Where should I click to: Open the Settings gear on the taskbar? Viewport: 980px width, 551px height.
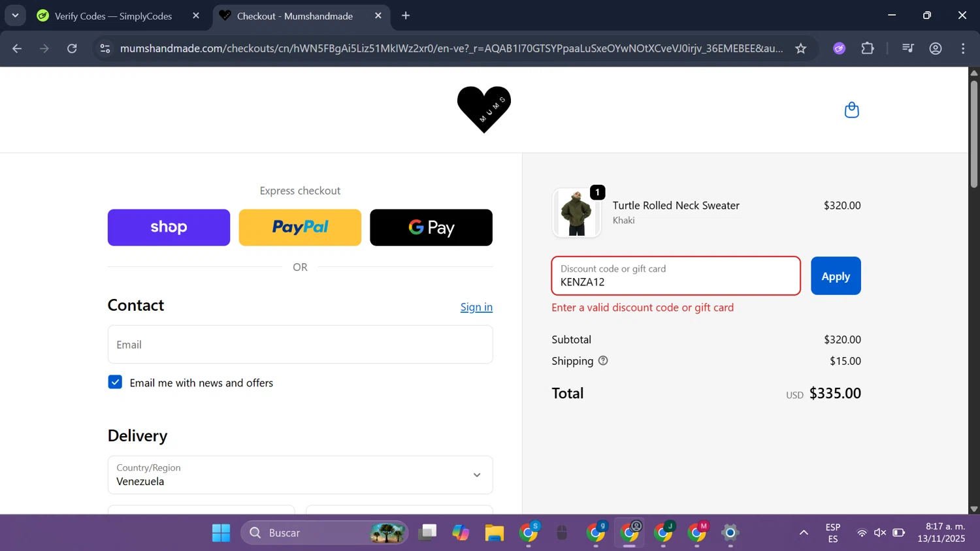(x=730, y=533)
